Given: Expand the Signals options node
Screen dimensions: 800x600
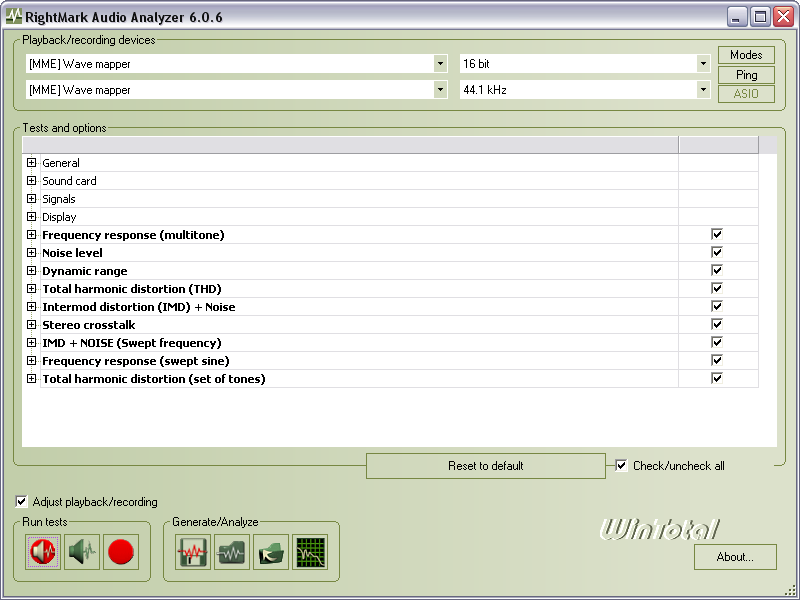Looking at the screenshot, I should (32, 198).
